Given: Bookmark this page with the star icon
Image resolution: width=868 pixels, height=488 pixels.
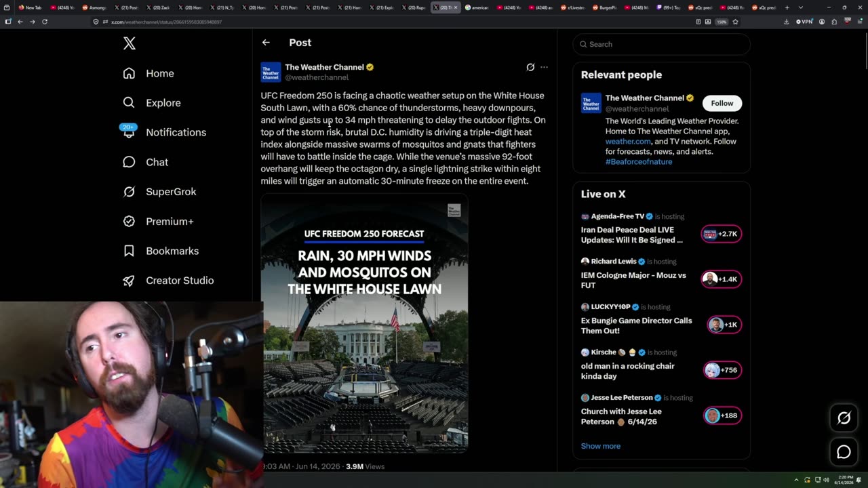Looking at the screenshot, I should (x=735, y=22).
